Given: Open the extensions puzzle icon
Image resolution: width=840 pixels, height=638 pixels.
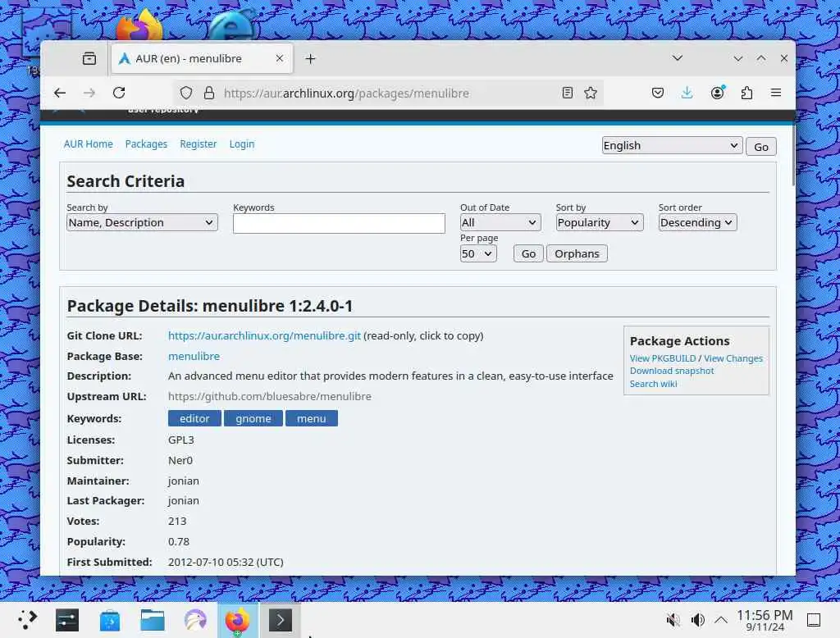Looking at the screenshot, I should 746,93.
